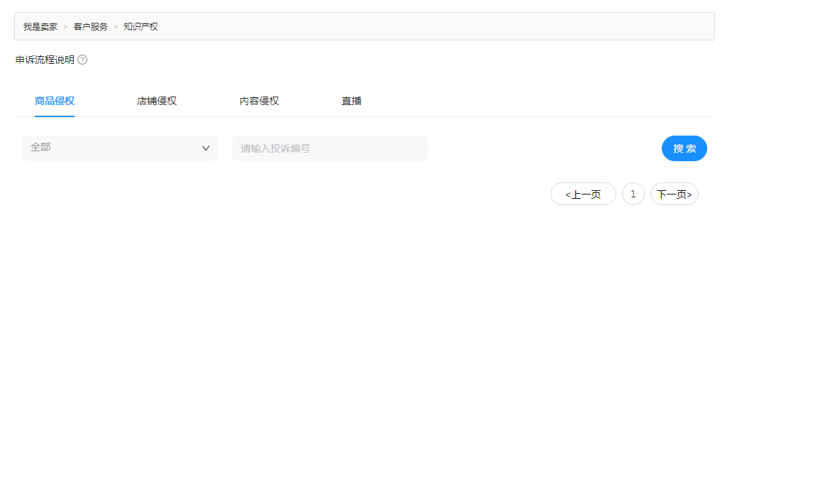Screen dimensions: 840x504
Task: Open the 全部 status dropdown
Action: tap(120, 148)
